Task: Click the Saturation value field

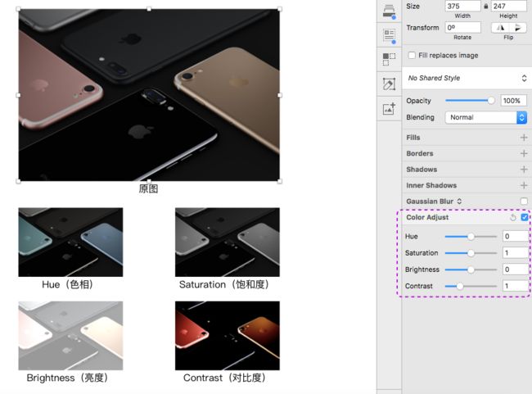Action: point(515,253)
